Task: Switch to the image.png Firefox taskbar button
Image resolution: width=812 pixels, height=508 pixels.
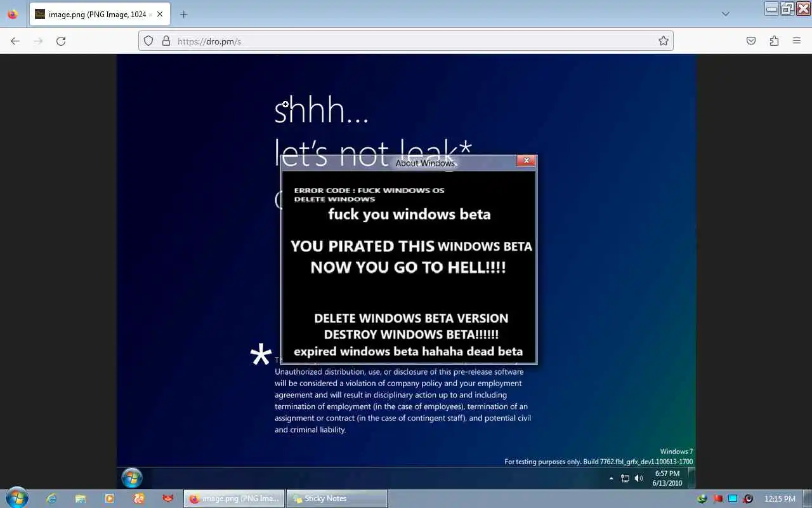Action: (234, 498)
